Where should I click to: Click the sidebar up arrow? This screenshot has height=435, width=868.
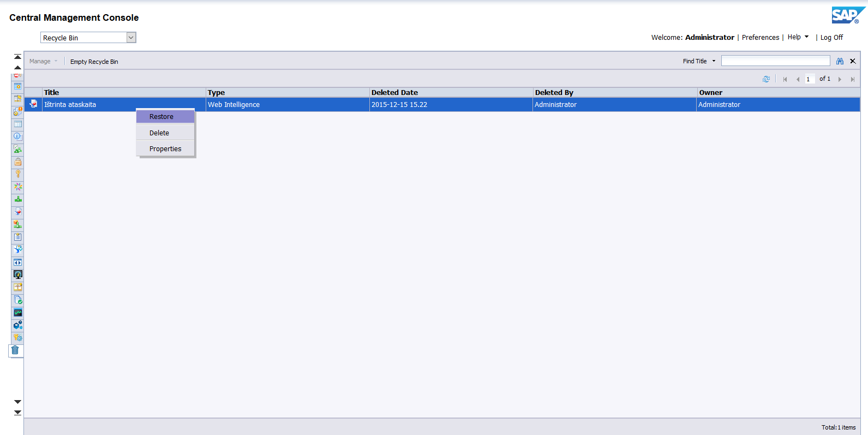tap(17, 67)
